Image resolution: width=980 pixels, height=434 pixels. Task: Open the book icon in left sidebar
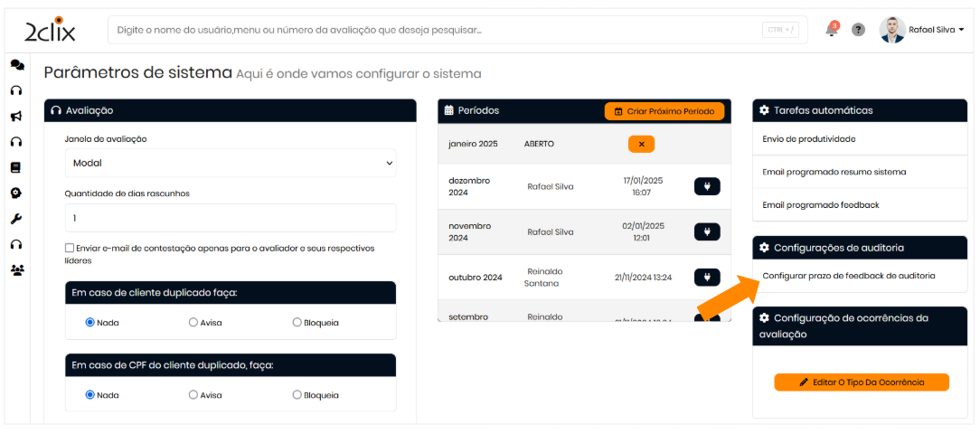(16, 167)
